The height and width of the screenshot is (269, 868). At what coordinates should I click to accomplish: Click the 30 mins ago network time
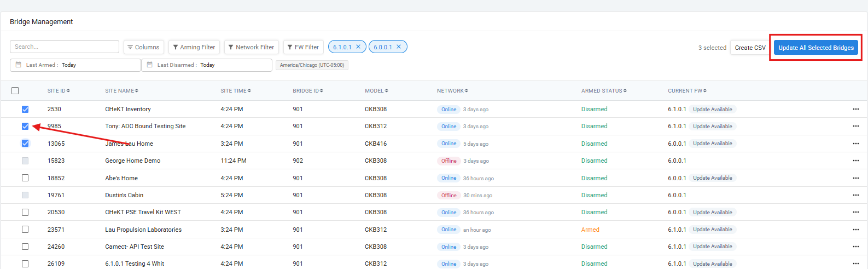[x=477, y=196]
